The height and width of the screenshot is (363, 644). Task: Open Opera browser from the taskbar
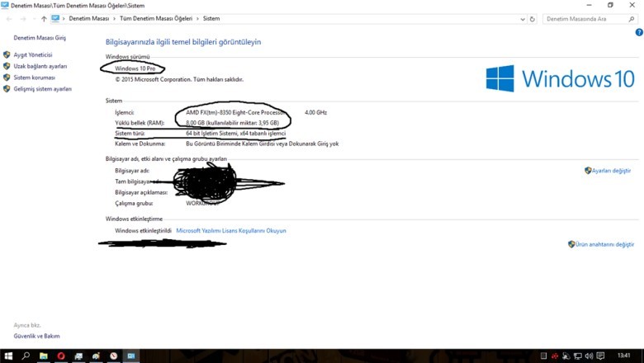coord(61,356)
